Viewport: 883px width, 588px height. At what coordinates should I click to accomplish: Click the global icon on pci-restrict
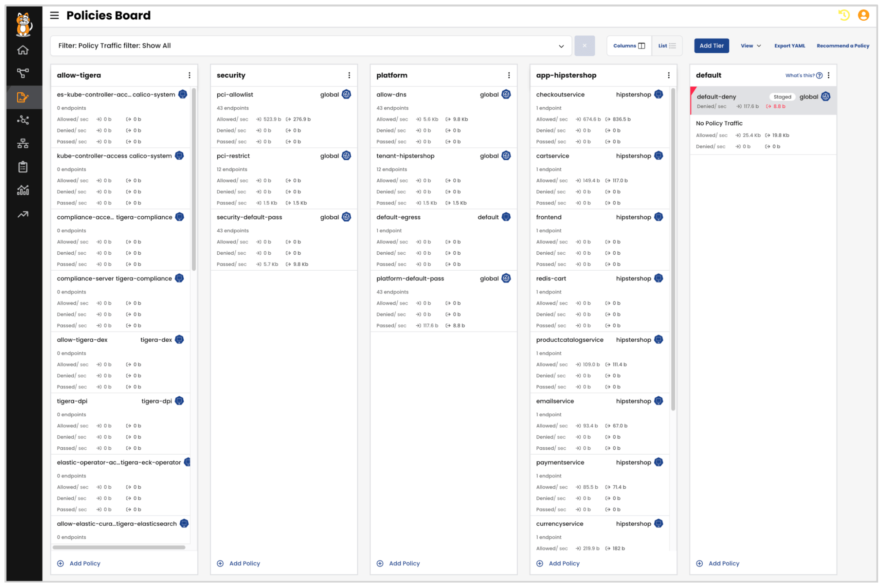coord(347,156)
